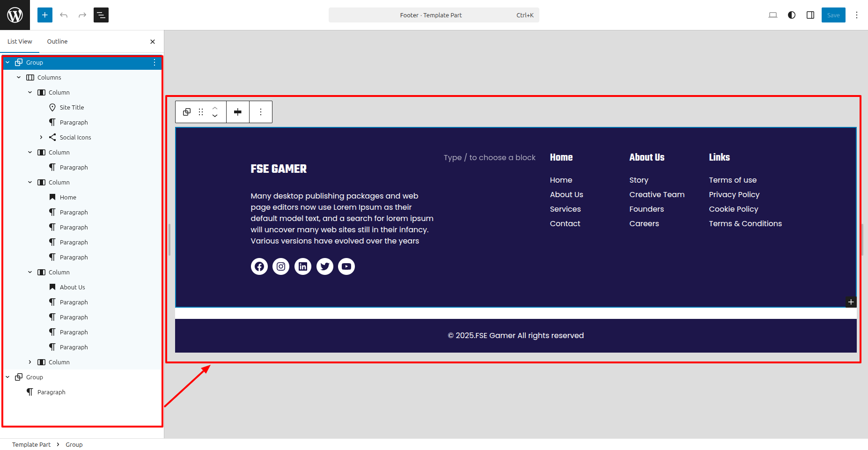This screenshot has width=868, height=450.
Task: Toggle the List View document overview
Action: [x=101, y=15]
